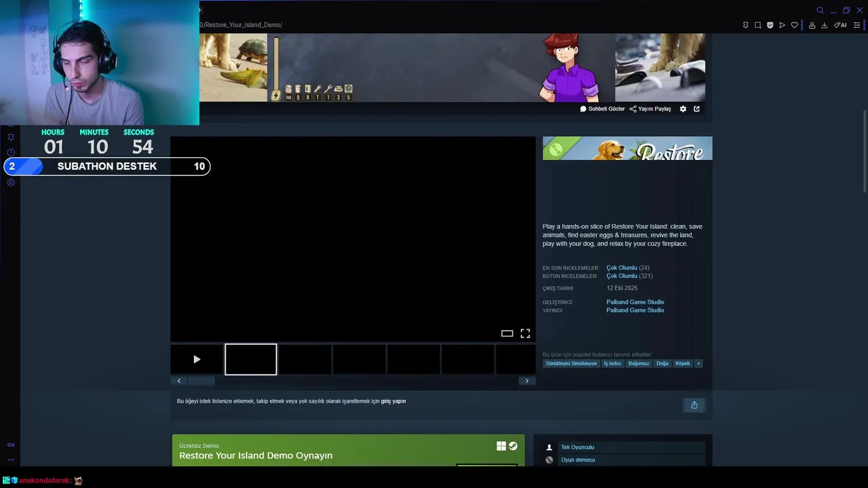
Task: Click the release date '12 Eki 2025'
Action: click(x=622, y=288)
